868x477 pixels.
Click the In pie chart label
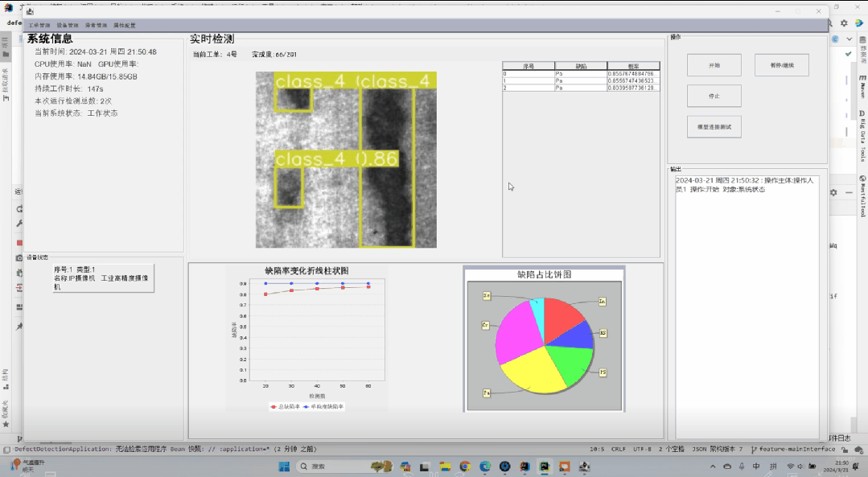603,302
